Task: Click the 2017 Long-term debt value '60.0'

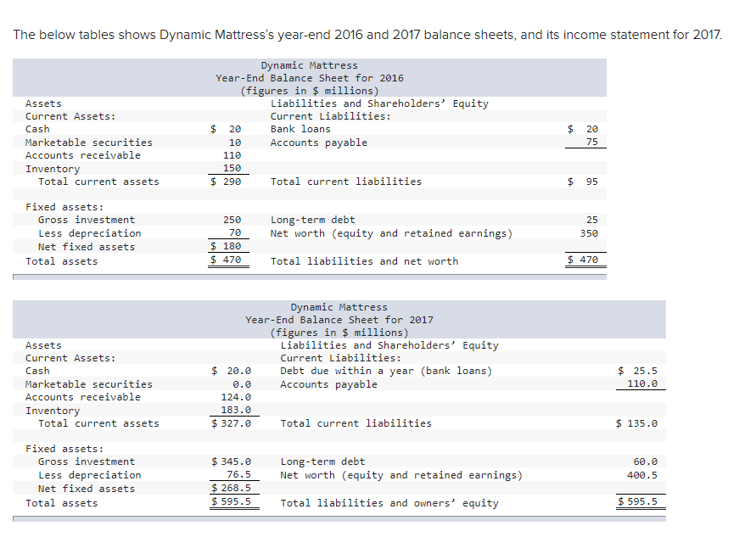Action: pos(645,461)
